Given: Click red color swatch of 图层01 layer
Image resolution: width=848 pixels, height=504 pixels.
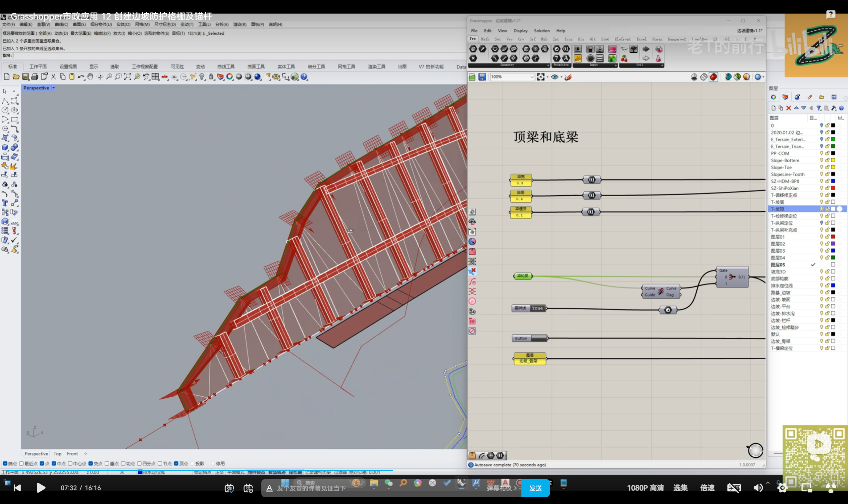Looking at the screenshot, I should [833, 237].
